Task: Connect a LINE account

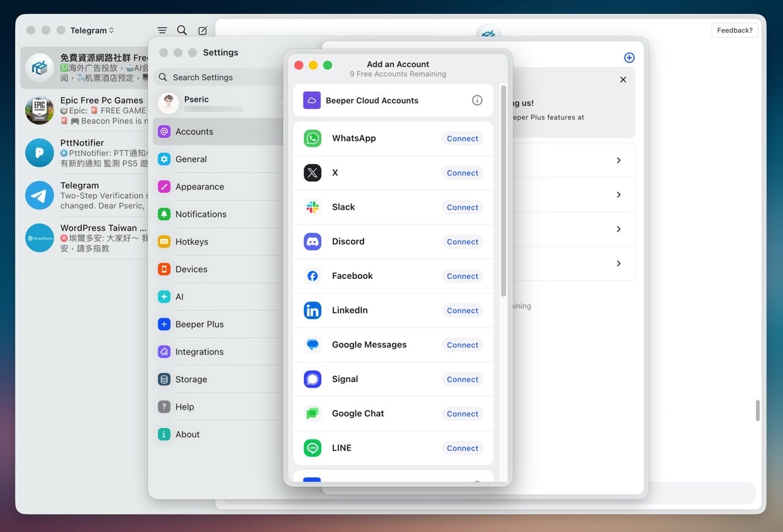Action: tap(462, 448)
